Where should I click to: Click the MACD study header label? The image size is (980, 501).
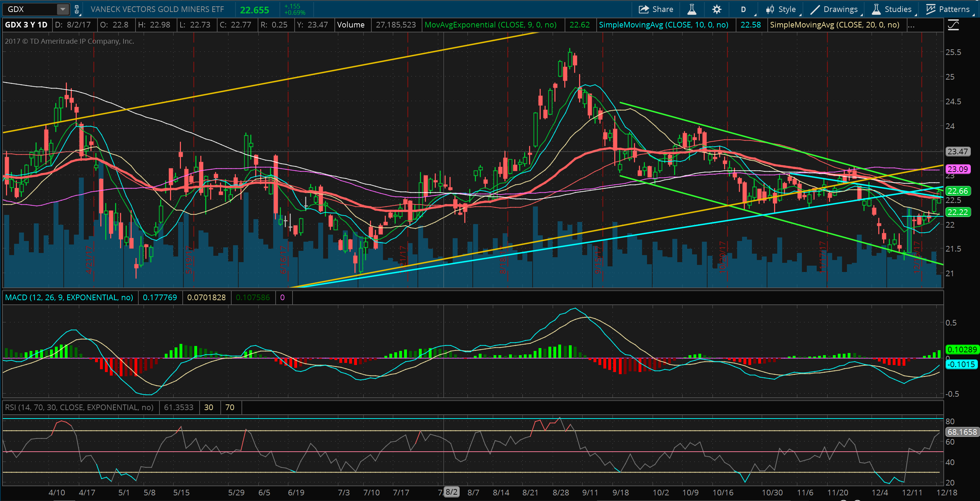(x=69, y=297)
